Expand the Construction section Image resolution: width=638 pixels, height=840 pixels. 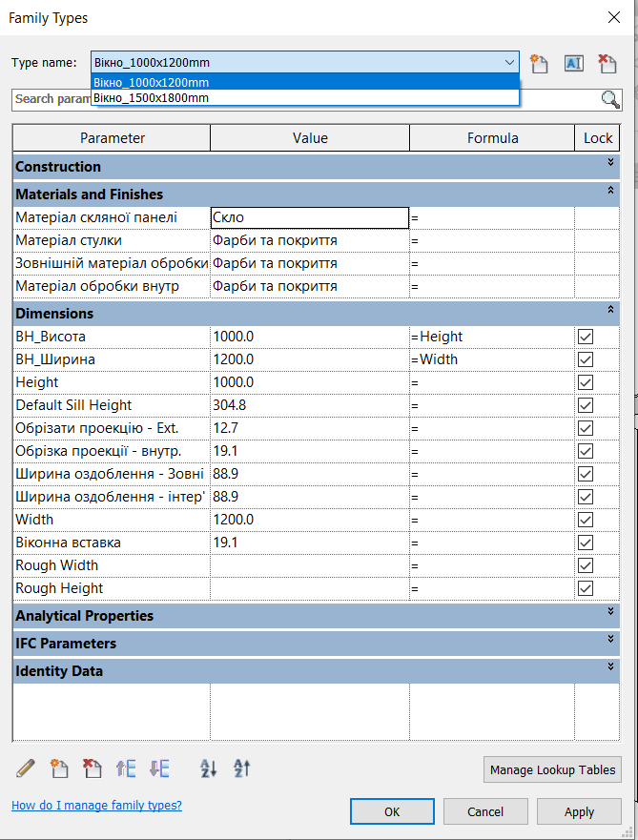coord(610,165)
